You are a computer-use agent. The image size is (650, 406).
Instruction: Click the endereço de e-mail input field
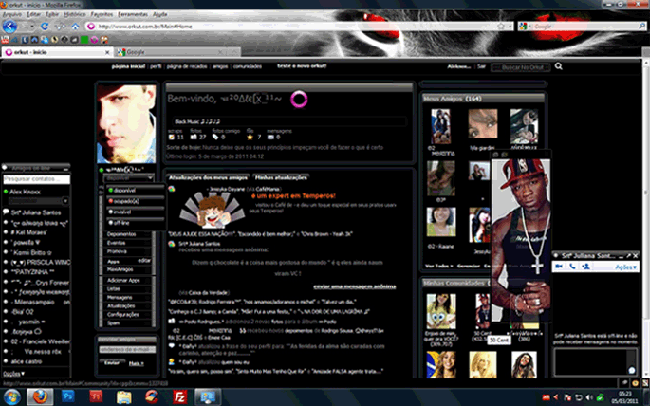coord(128,350)
